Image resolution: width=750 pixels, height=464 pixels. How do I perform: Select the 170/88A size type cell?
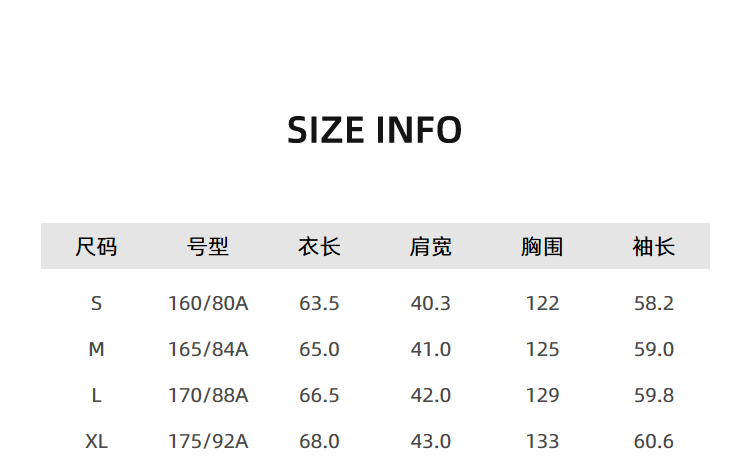pos(208,395)
